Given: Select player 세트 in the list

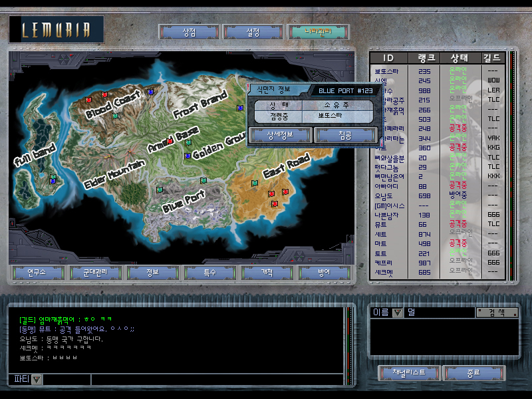Looking at the screenshot, I should point(438,234).
